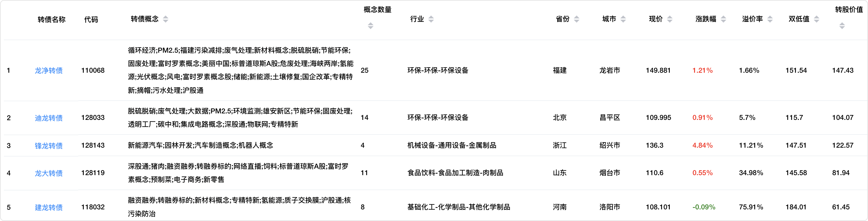Click the sort icon next to 溢价率

click(x=770, y=19)
